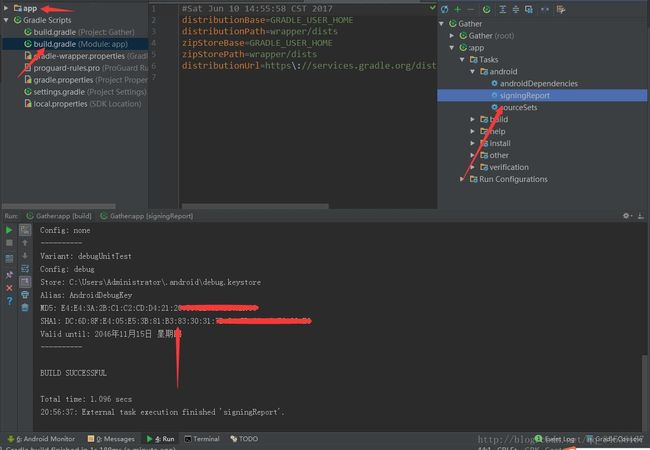Open gradle.properties file
650x450 pixels.
click(86, 80)
